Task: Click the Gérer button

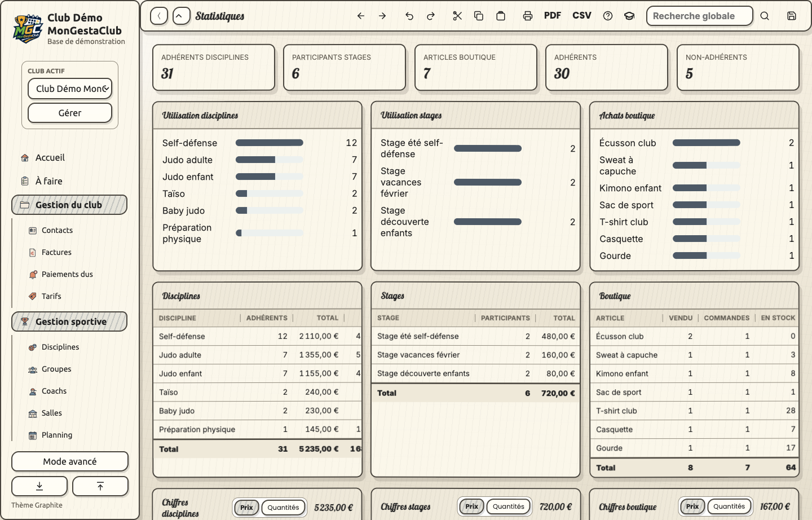Action: (70, 113)
